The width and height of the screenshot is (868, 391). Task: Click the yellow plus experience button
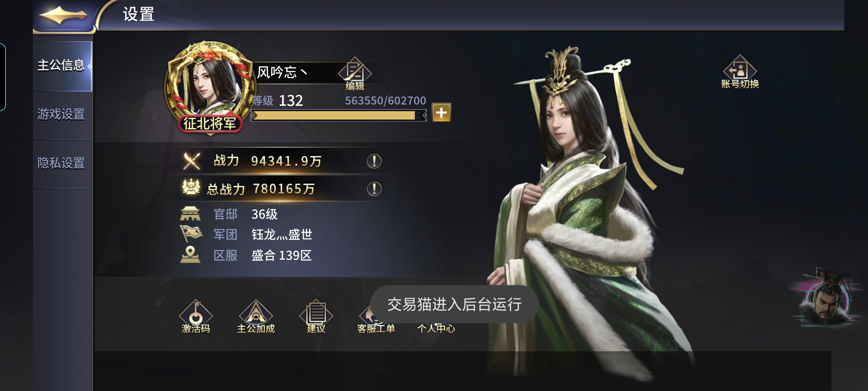click(x=441, y=113)
